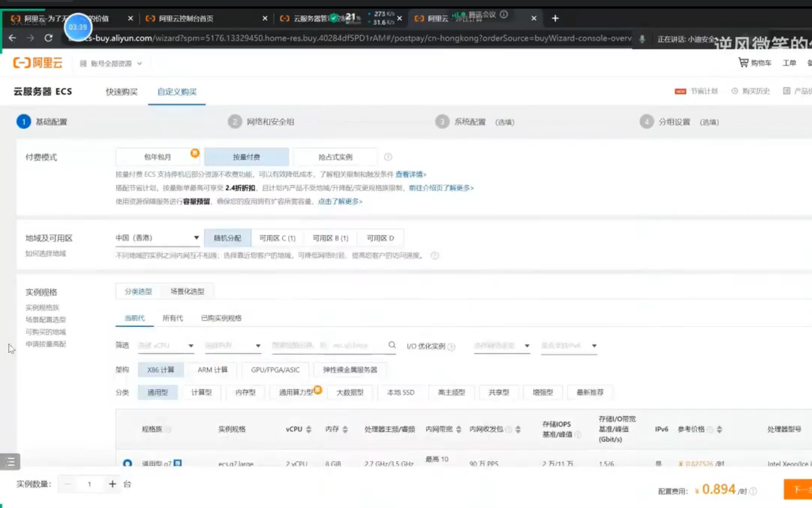This screenshot has height=508, width=812.
Task: Expand the 账号全部资源 dropdown
Action: (111, 63)
